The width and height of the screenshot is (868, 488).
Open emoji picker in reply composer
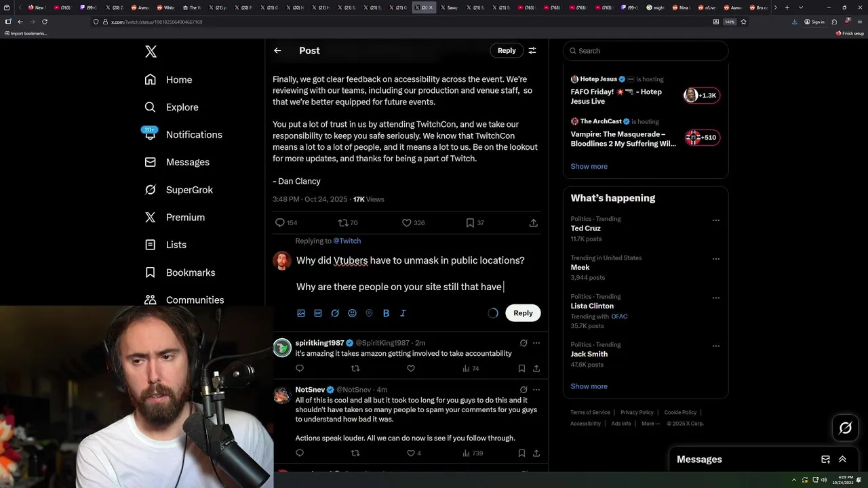[352, 313]
